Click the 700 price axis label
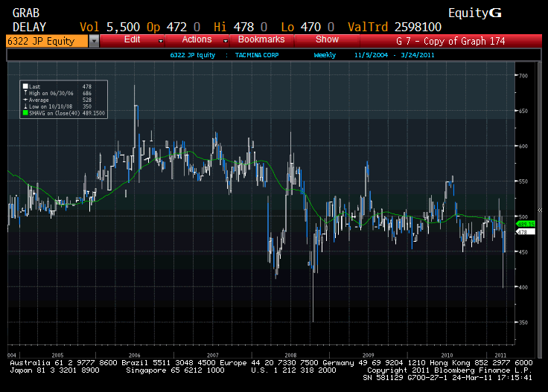This screenshot has height=392, width=548. [x=523, y=76]
